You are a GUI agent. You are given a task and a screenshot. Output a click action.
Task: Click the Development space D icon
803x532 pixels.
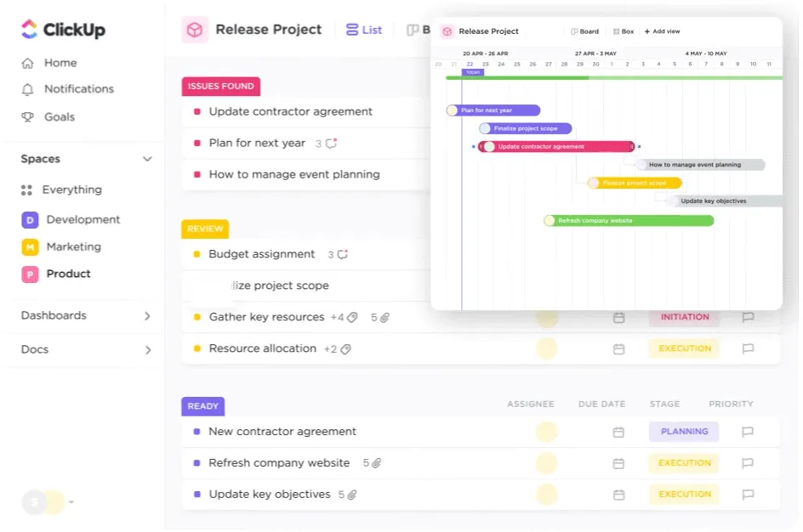(30, 220)
